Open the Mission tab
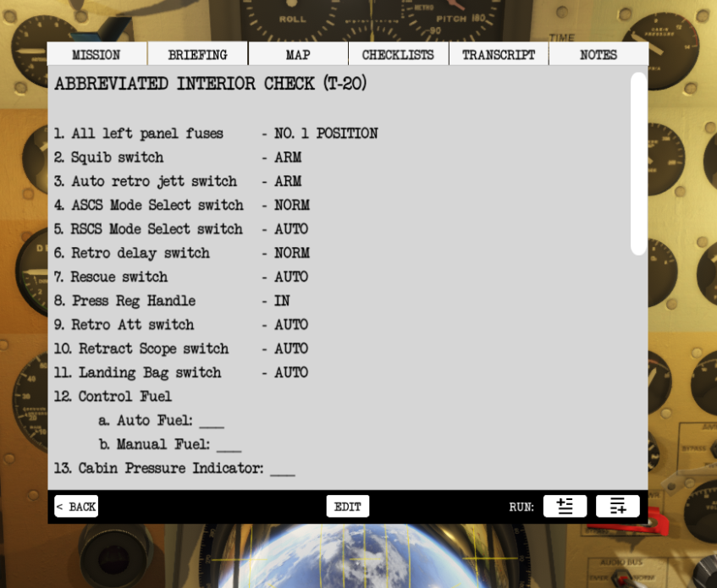The height and width of the screenshot is (588, 717). click(x=97, y=55)
